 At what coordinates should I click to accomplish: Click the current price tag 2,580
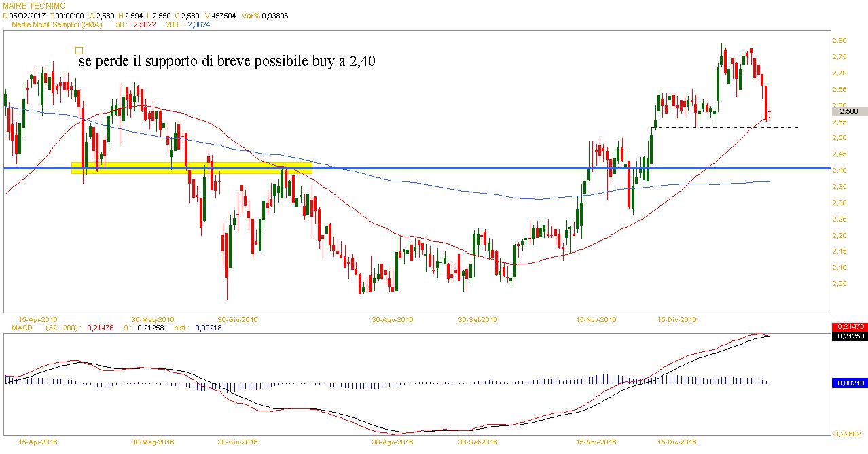pos(848,111)
